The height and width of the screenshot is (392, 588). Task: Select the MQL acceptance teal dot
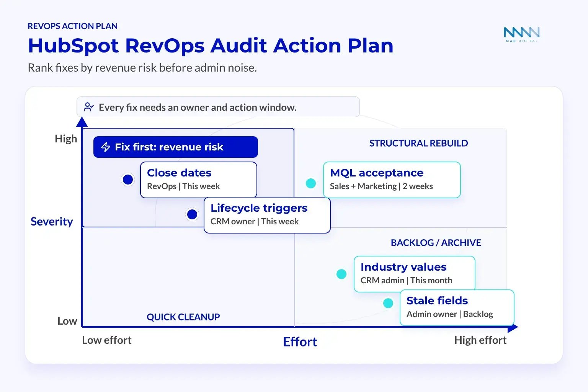click(x=311, y=183)
